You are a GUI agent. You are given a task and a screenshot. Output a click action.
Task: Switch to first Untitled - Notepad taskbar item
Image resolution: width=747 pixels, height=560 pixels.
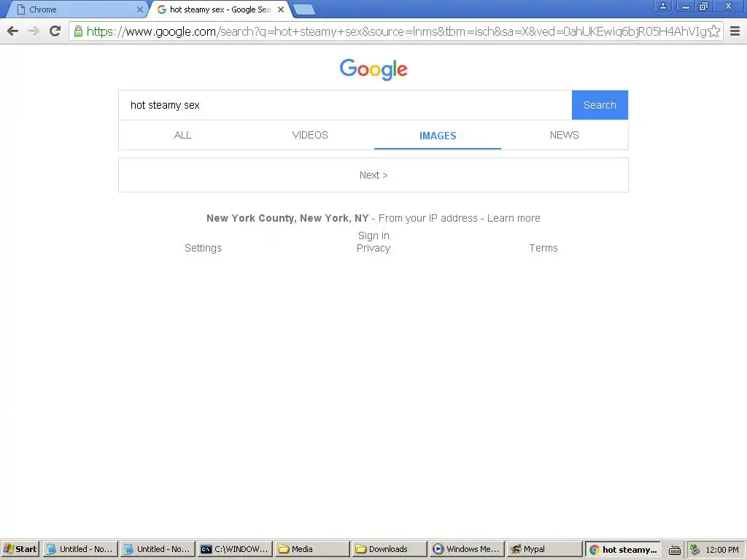coord(80,549)
